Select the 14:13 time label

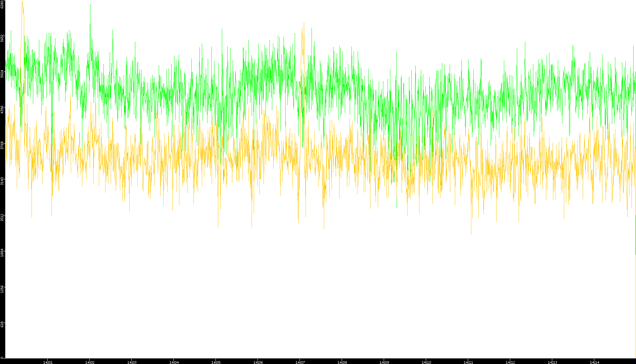(552, 362)
